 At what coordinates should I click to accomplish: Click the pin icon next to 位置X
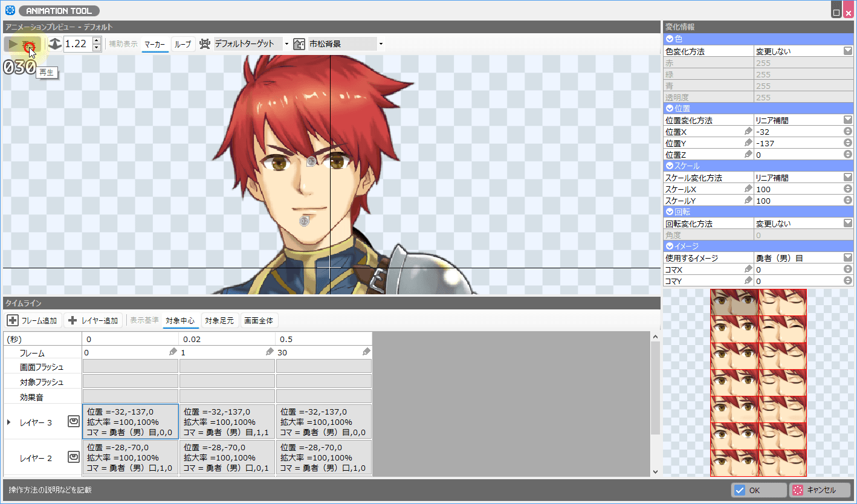click(x=748, y=131)
